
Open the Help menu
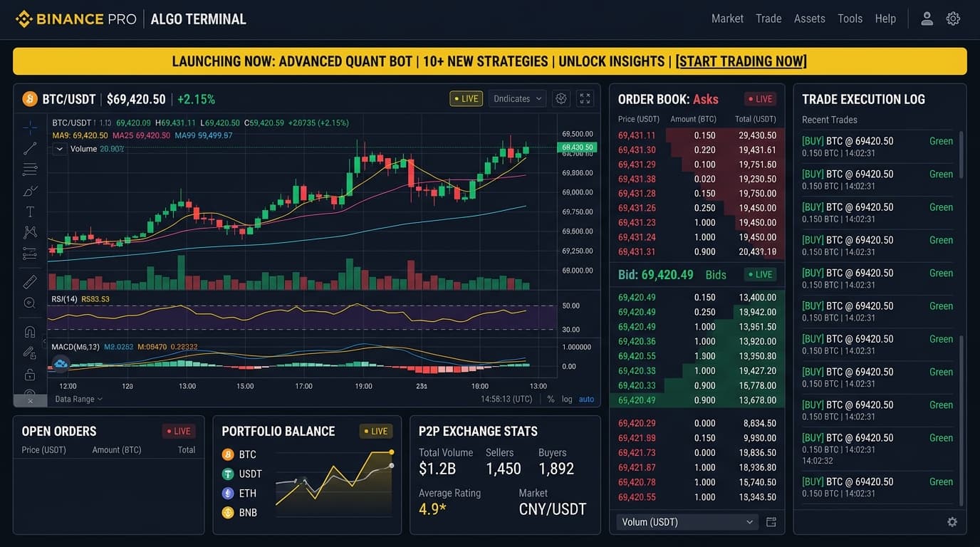pyautogui.click(x=885, y=19)
